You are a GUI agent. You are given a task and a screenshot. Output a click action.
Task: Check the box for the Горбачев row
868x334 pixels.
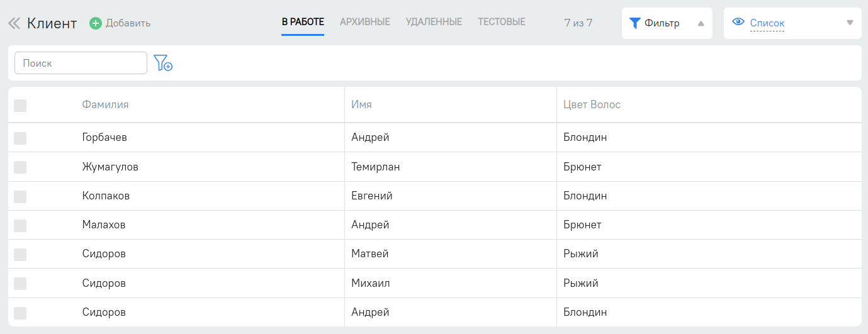pos(20,138)
